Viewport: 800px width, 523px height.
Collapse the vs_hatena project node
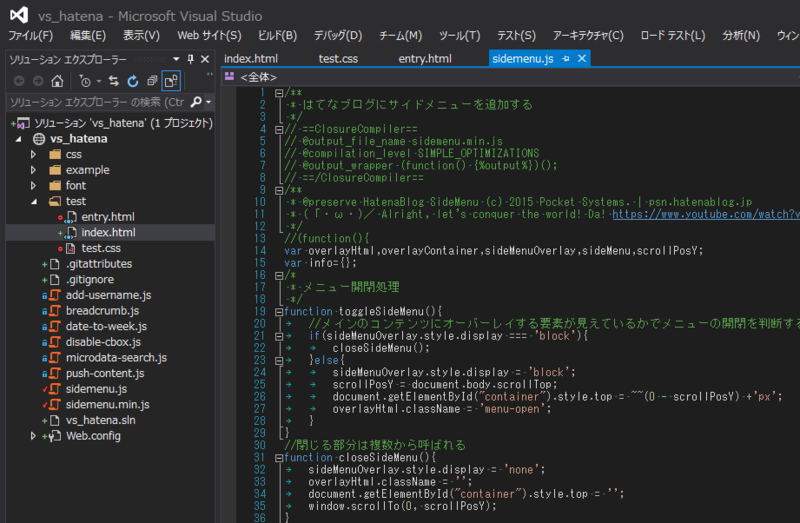(19, 139)
